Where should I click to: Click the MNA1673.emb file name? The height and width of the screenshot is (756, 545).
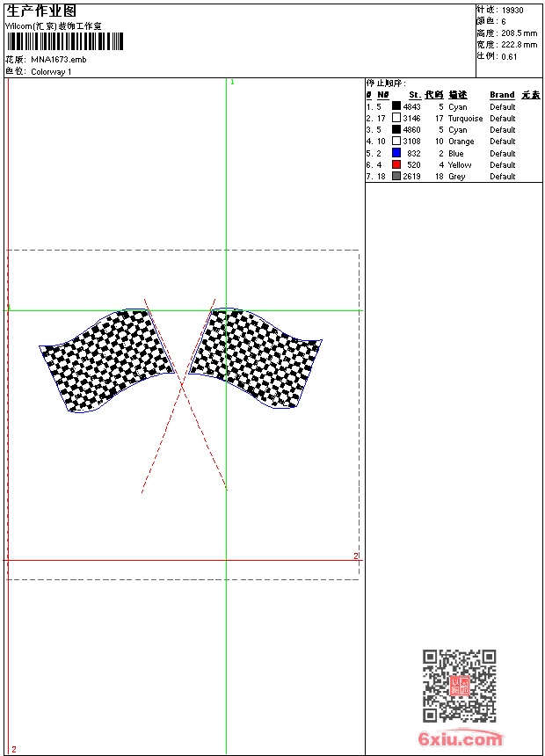tap(59, 60)
